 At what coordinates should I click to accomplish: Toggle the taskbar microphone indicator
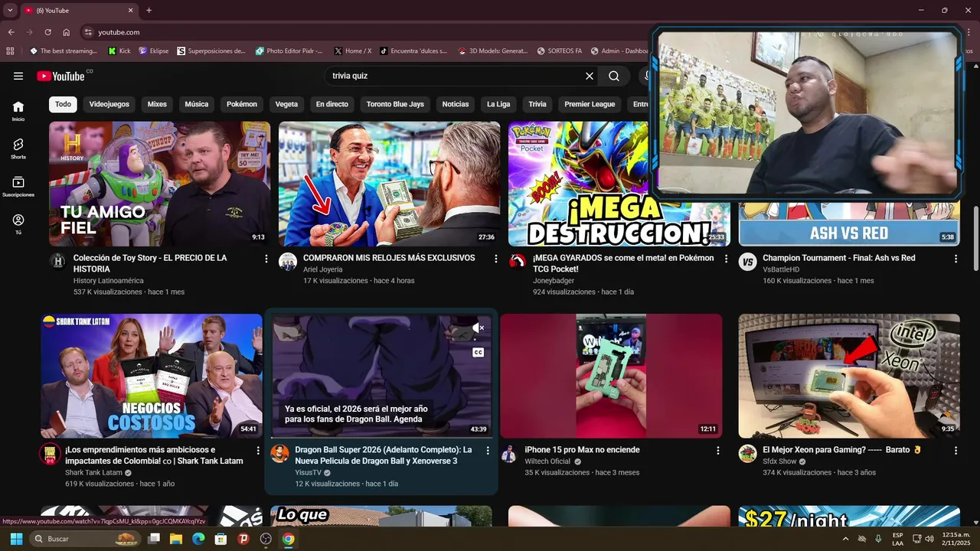point(878,539)
